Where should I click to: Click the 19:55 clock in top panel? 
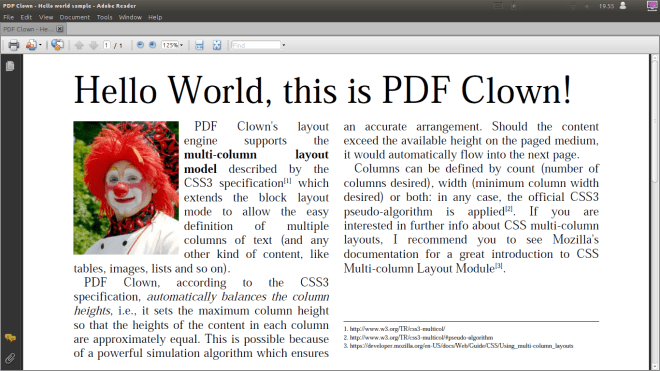tap(607, 6)
